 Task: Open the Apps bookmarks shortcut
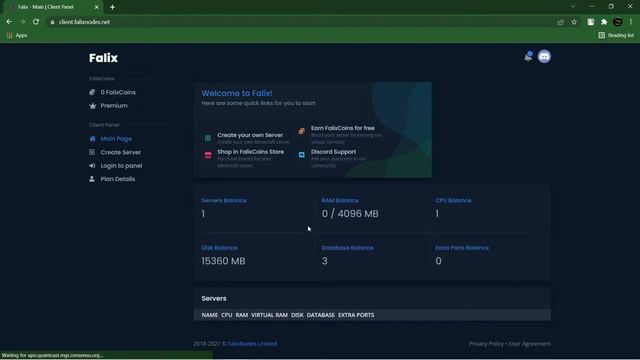coord(17,36)
